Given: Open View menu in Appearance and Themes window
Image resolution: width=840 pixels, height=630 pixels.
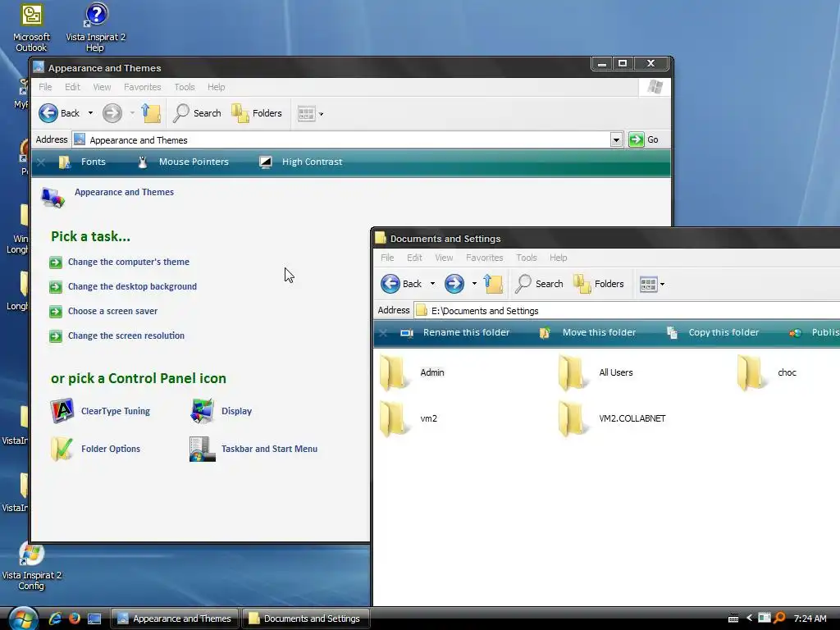Looking at the screenshot, I should [x=102, y=87].
